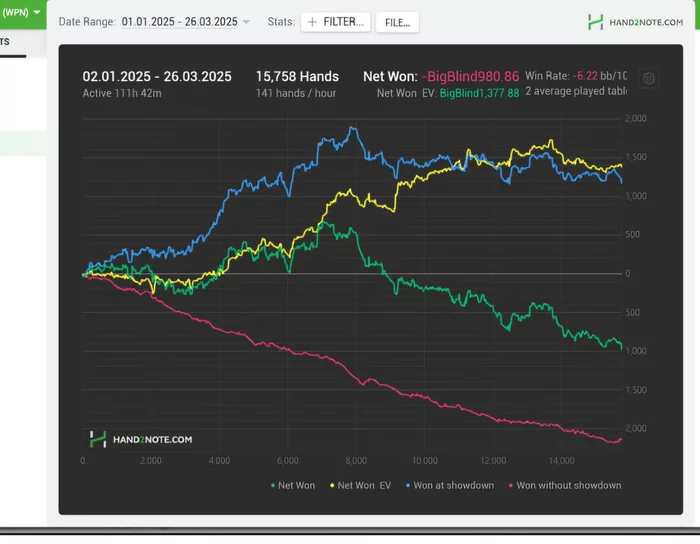Screen dimensions: 700x544
Task: Click the green Net Won dot marker
Action: pos(274,486)
